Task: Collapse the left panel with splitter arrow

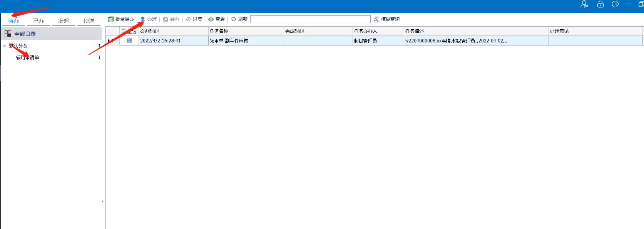Action: click(102, 201)
